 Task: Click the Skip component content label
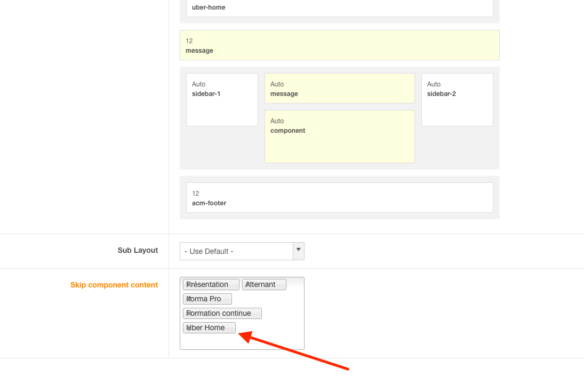point(114,285)
